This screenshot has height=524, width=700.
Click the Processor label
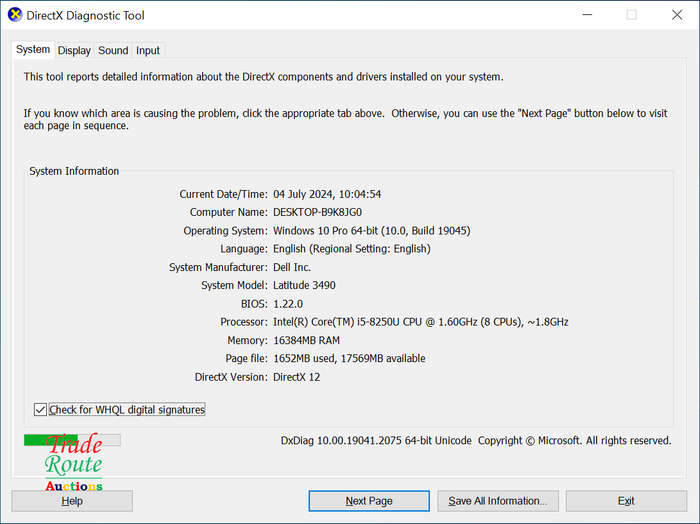click(x=244, y=322)
